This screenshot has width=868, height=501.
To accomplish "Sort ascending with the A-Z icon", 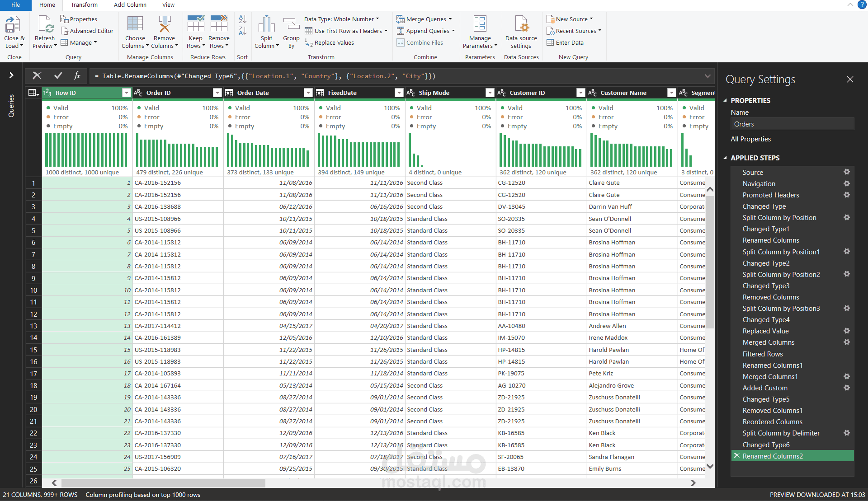I will (243, 19).
